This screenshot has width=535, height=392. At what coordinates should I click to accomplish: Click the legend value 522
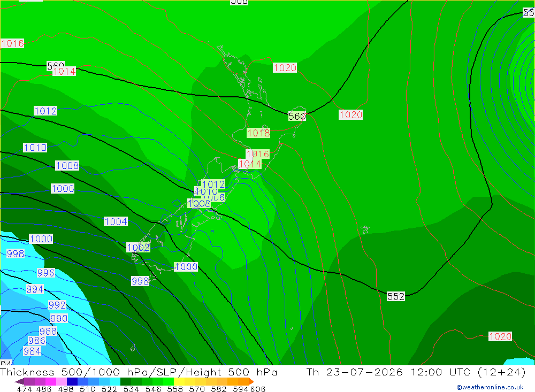click(x=109, y=389)
